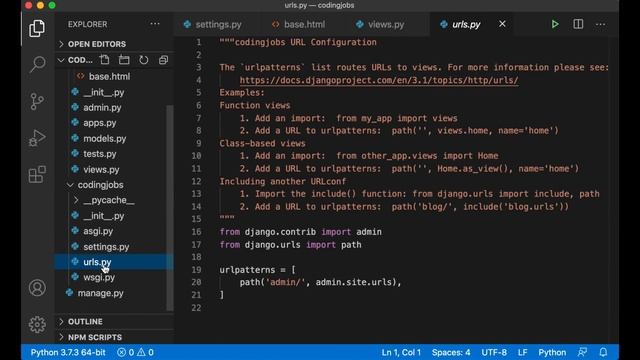Click Collapse Folders icon in the Explorer
Viewport: 640px width, 360px height.
[163, 60]
